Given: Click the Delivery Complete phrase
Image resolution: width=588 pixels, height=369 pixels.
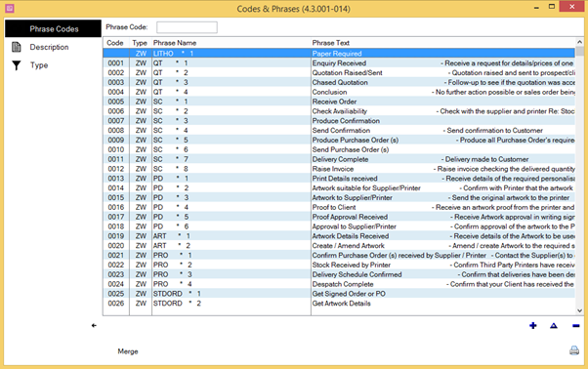Looking at the screenshot, I should pyautogui.click(x=340, y=159).
